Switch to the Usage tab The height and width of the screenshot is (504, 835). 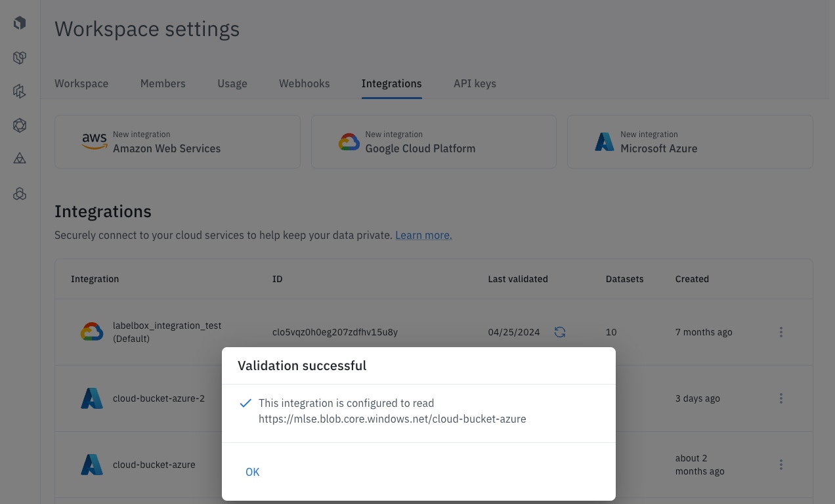click(232, 83)
